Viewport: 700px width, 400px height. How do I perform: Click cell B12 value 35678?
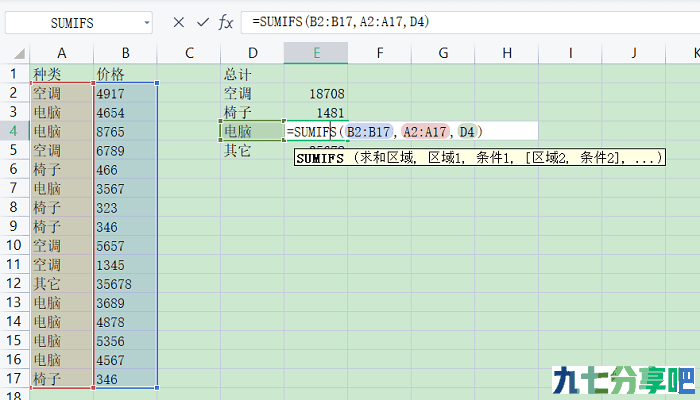pos(125,283)
